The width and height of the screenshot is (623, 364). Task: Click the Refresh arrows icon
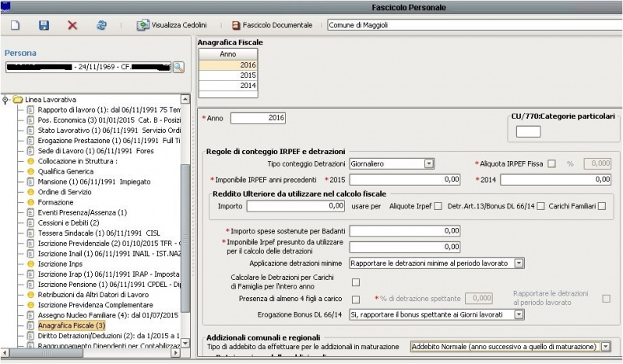101,25
